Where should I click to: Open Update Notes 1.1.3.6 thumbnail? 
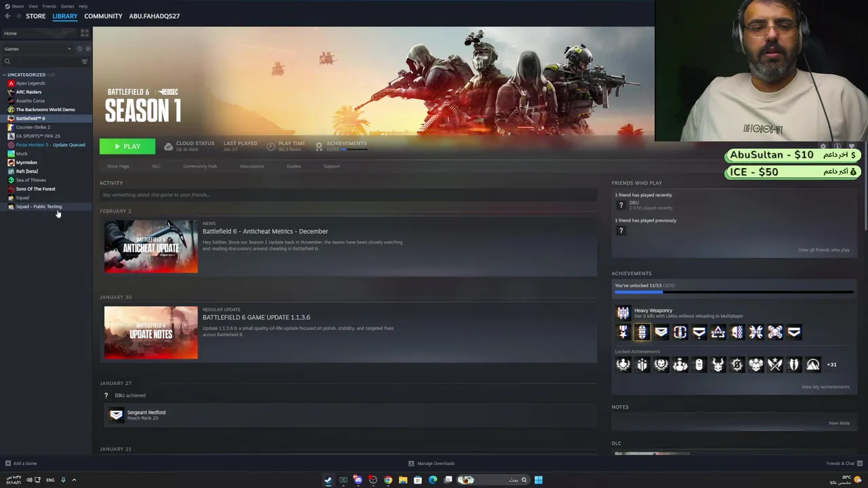coord(151,332)
